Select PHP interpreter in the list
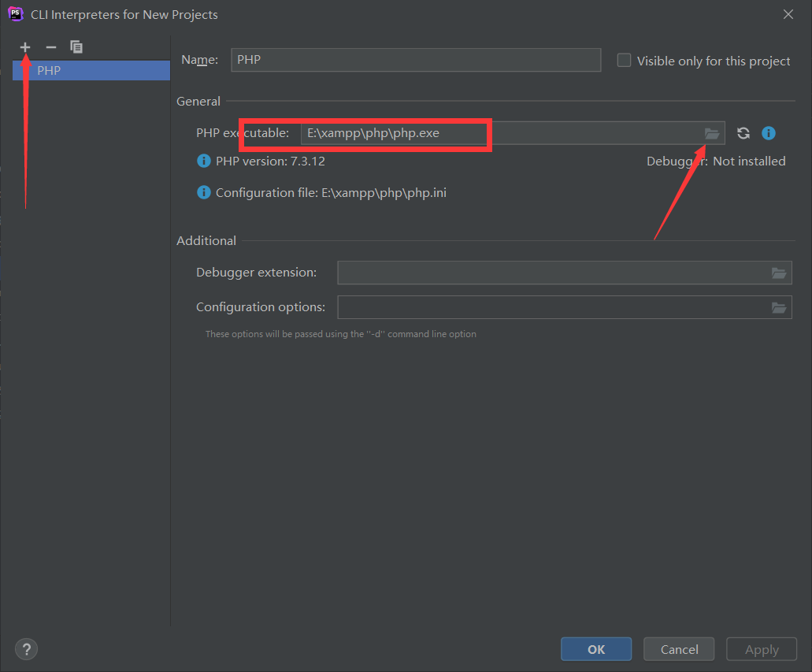This screenshot has width=812, height=672. click(91, 70)
